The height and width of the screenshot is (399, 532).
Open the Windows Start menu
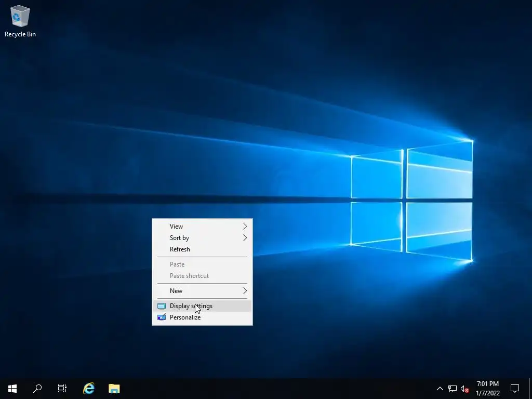click(12, 389)
